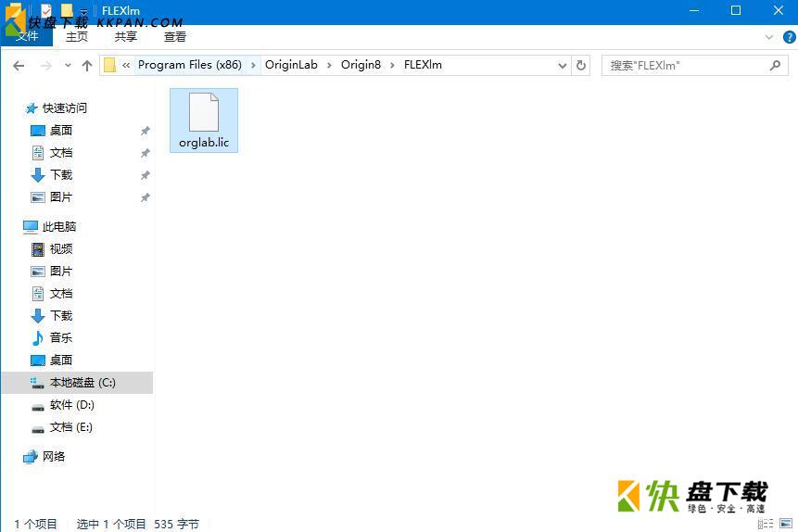798x532 pixels.
Task: Expand chevron after Program Files (x86)
Action: (x=253, y=65)
